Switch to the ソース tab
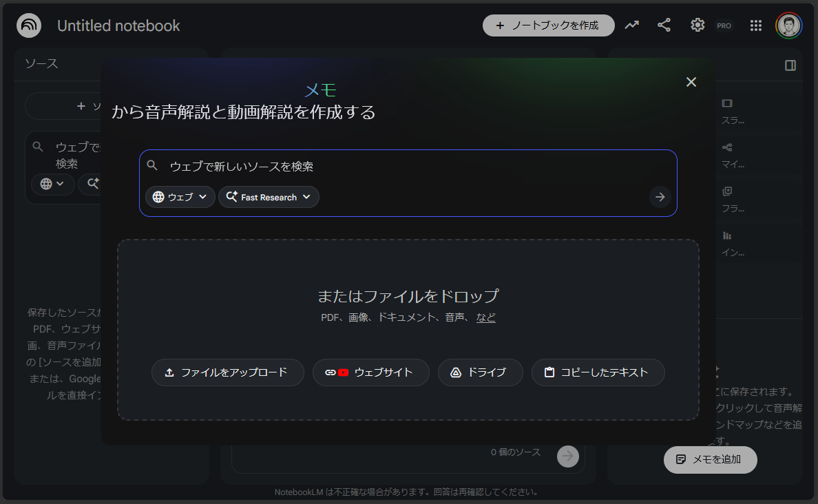 [41, 64]
